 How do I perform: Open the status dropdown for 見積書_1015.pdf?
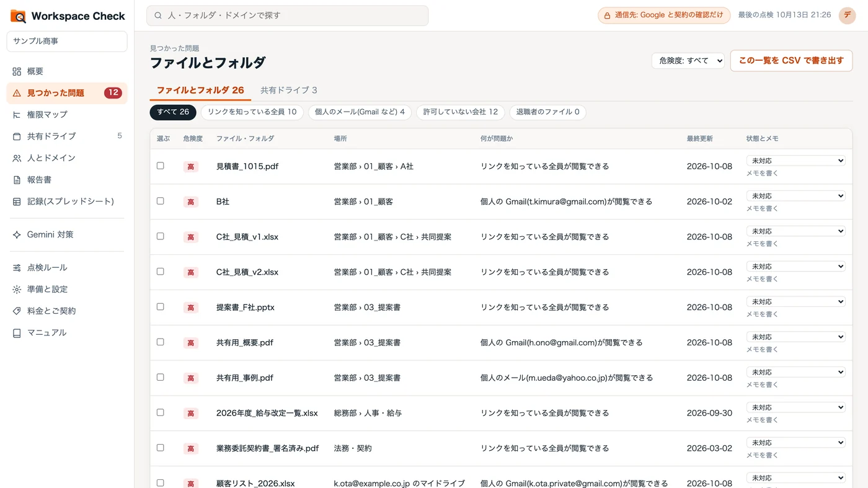(x=796, y=161)
